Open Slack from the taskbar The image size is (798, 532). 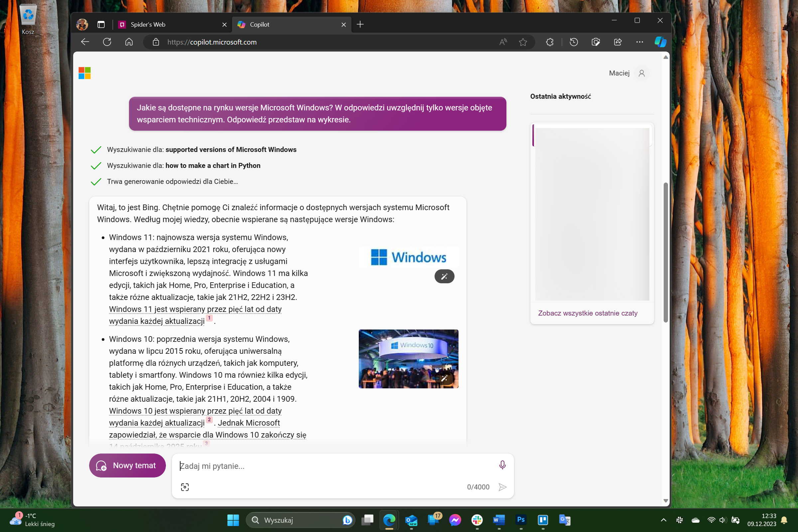point(477,520)
